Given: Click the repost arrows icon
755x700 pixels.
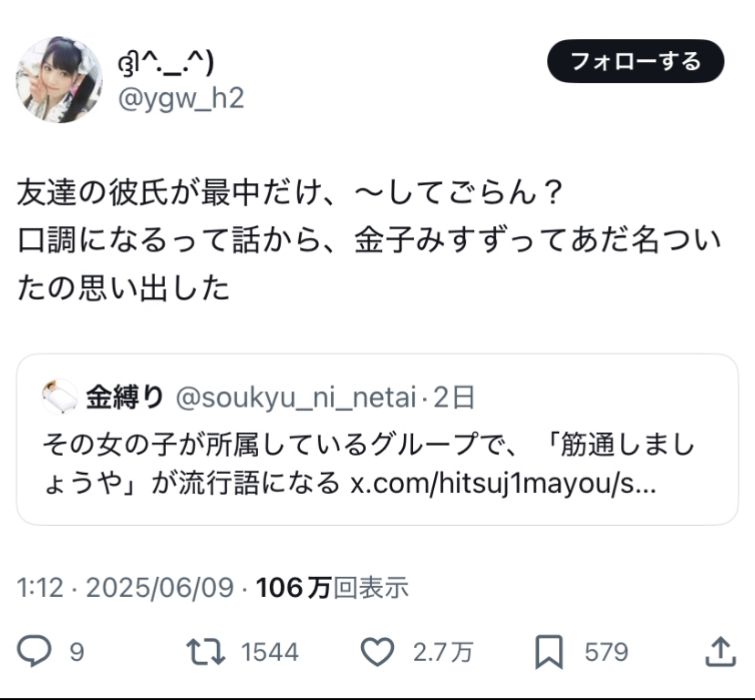Looking at the screenshot, I should [x=203, y=651].
